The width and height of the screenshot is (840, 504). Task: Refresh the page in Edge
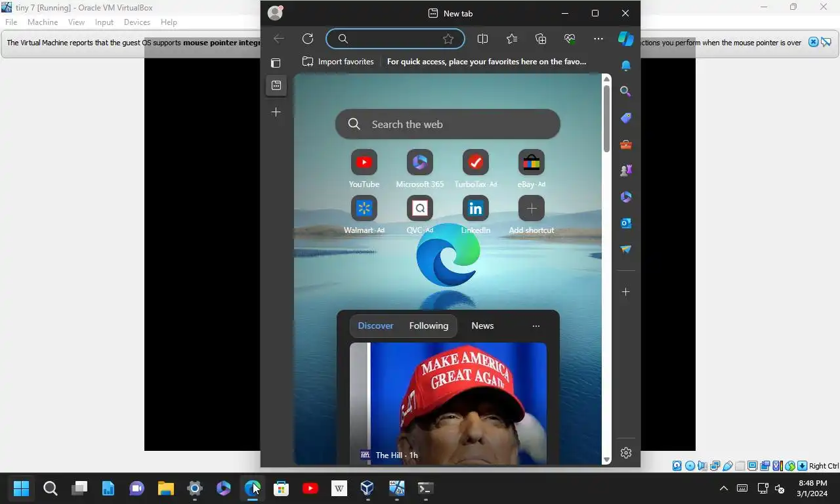tap(307, 39)
